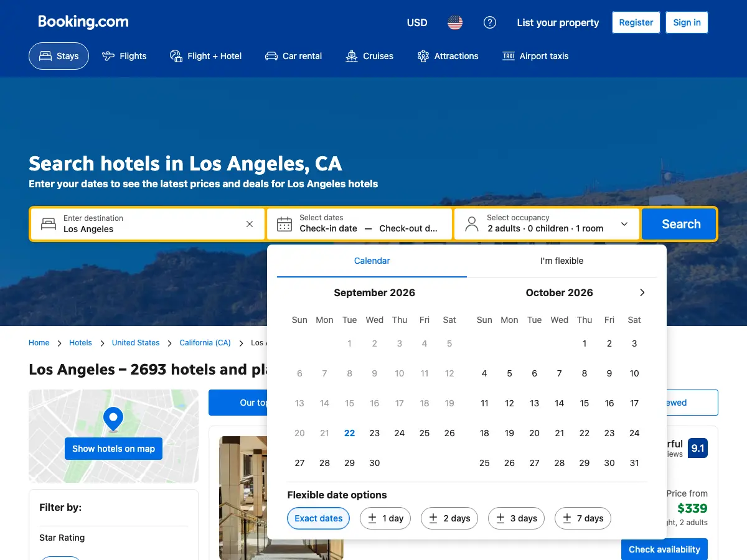The image size is (747, 560).
Task: Select the Exact dates option
Action: tap(319, 518)
